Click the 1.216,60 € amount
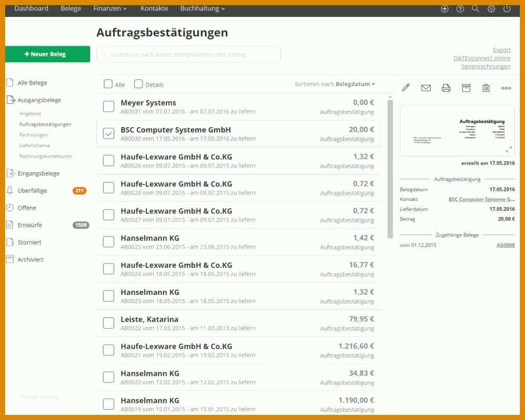Screen dimensions: 525x420 pyautogui.click(x=356, y=346)
